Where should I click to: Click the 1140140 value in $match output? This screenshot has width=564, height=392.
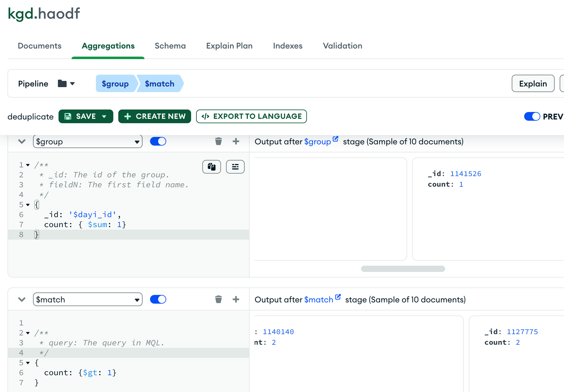click(x=278, y=332)
